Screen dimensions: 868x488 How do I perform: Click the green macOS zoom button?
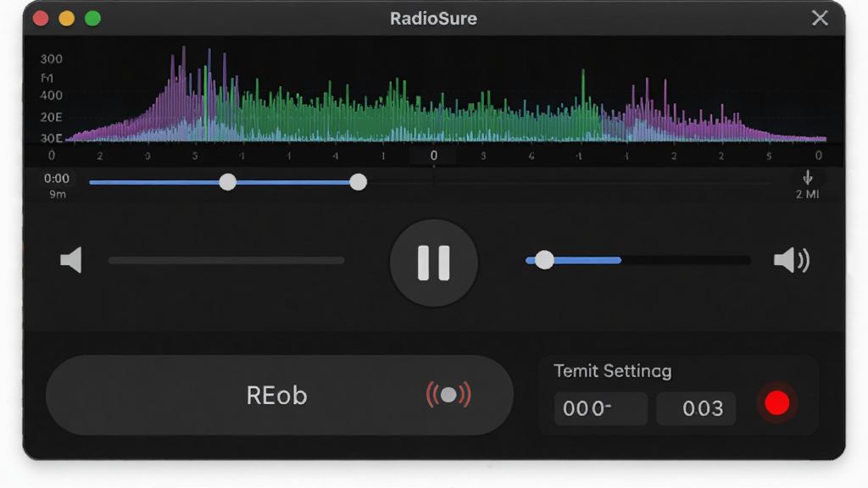tap(93, 19)
